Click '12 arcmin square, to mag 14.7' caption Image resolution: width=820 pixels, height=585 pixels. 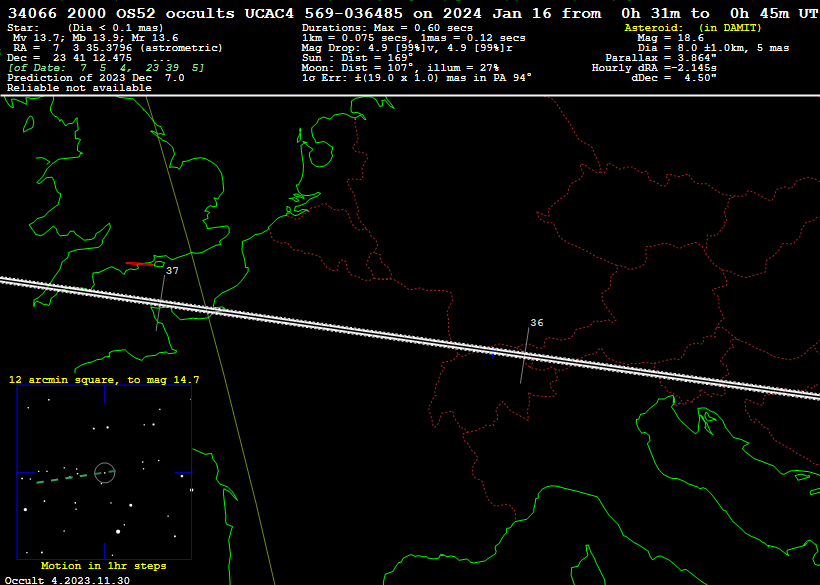click(104, 380)
